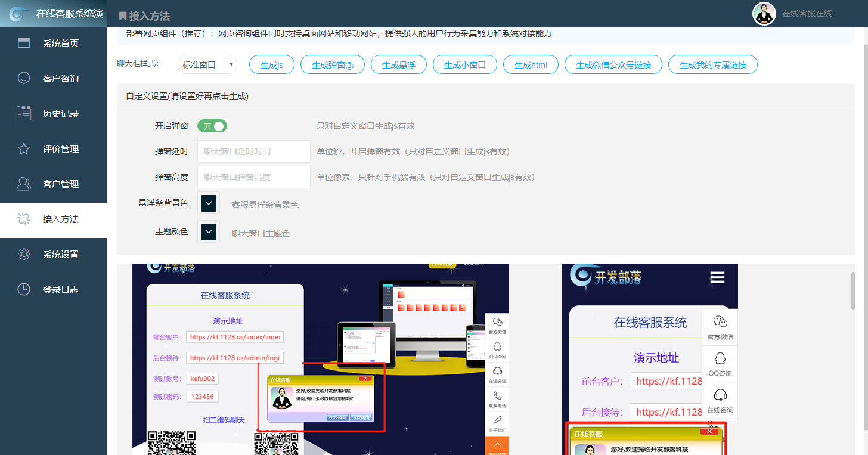Click the 历史记录 calendar icon in sidebar
This screenshot has height=455, width=868.
[x=24, y=113]
